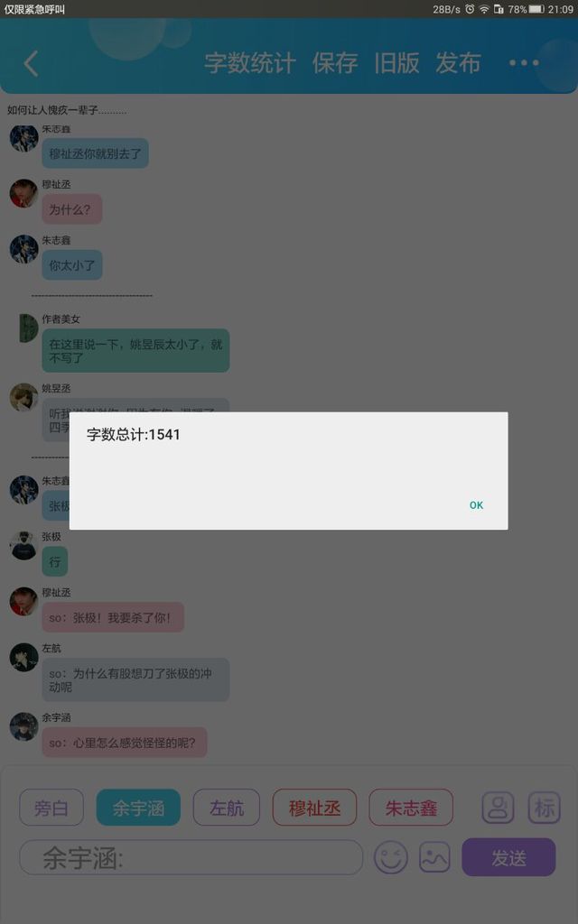Tap the battery status icon
Screen dimensions: 578x924
click(x=536, y=9)
